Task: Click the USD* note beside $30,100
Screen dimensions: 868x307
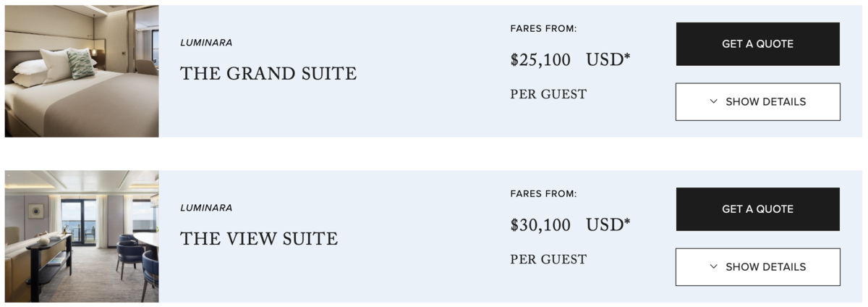Action: click(x=608, y=224)
